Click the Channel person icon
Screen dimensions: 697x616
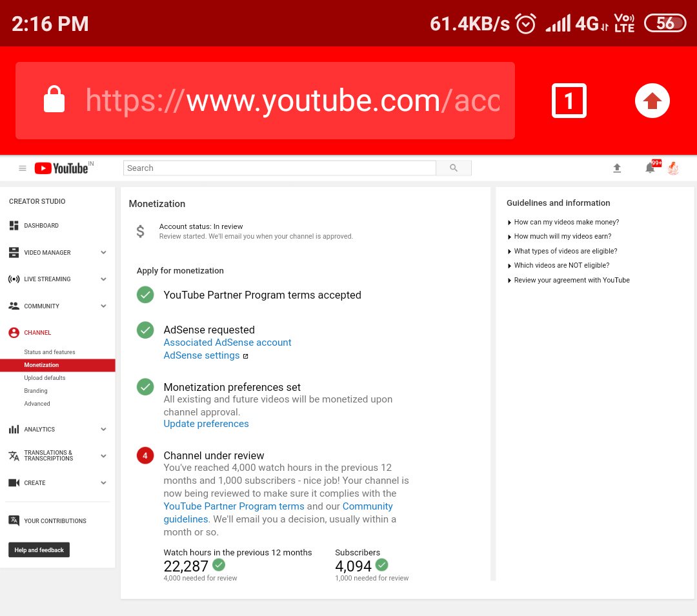(14, 333)
